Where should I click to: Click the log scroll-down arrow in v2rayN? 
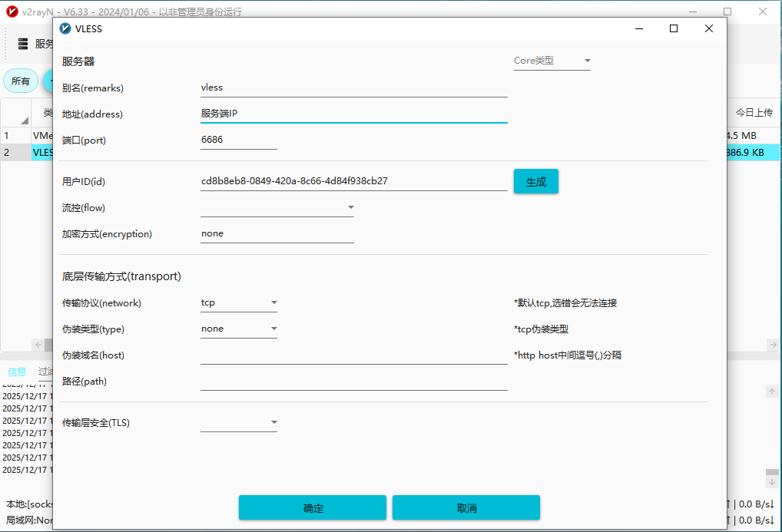[x=772, y=482]
